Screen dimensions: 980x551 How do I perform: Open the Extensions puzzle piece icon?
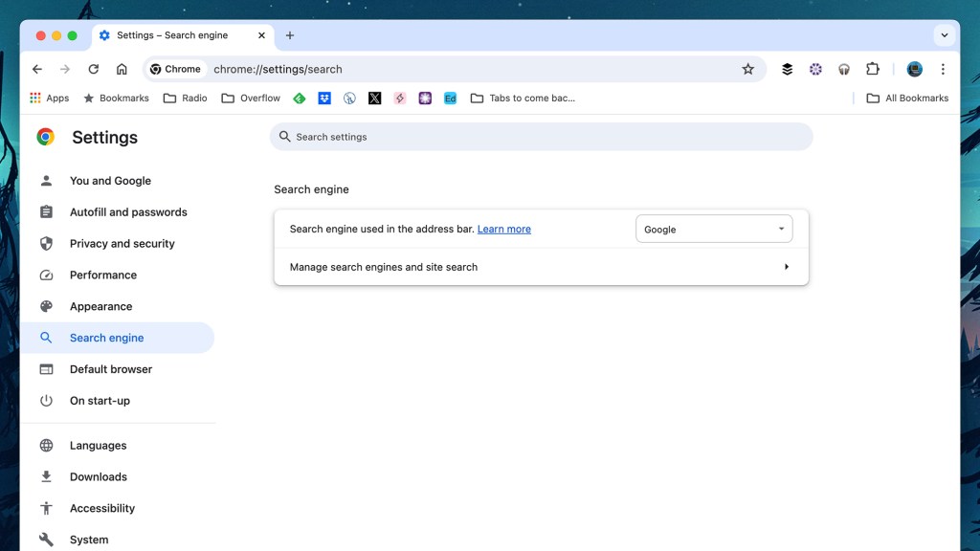872,69
